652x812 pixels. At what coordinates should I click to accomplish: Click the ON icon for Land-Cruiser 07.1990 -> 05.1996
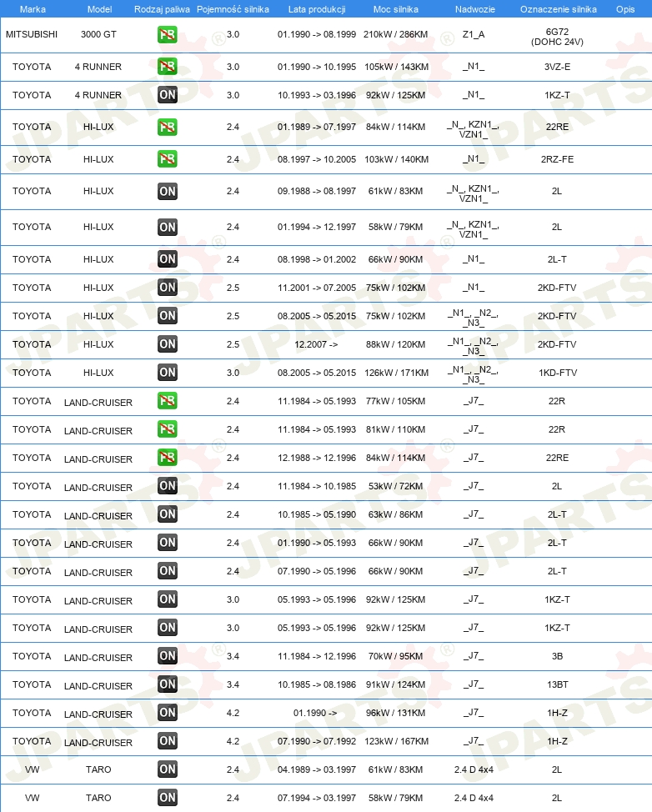(168, 571)
